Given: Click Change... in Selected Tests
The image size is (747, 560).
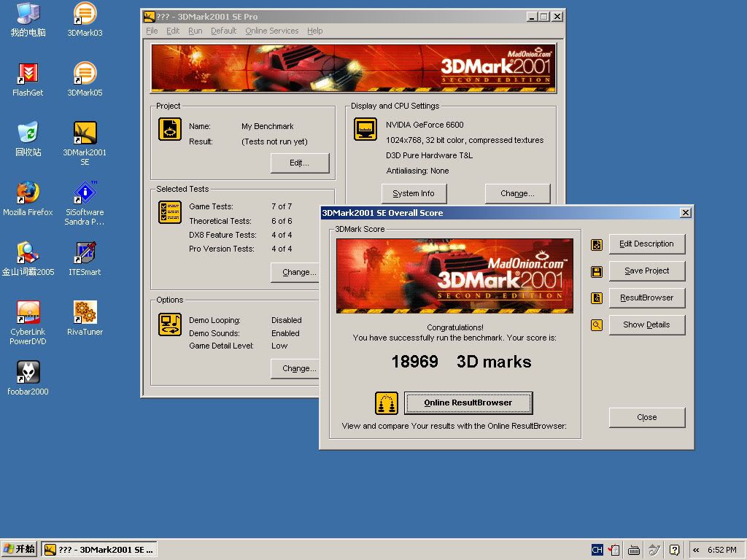Looking at the screenshot, I should tap(295, 273).
